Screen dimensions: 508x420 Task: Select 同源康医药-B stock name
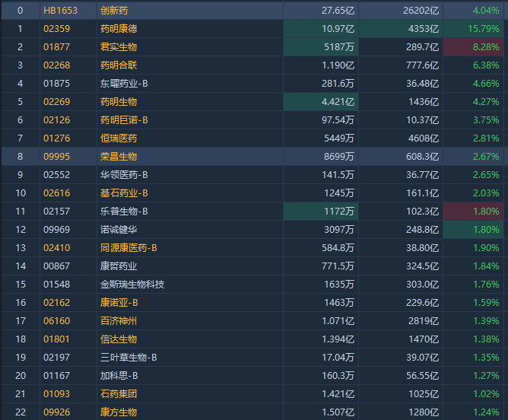click(129, 247)
